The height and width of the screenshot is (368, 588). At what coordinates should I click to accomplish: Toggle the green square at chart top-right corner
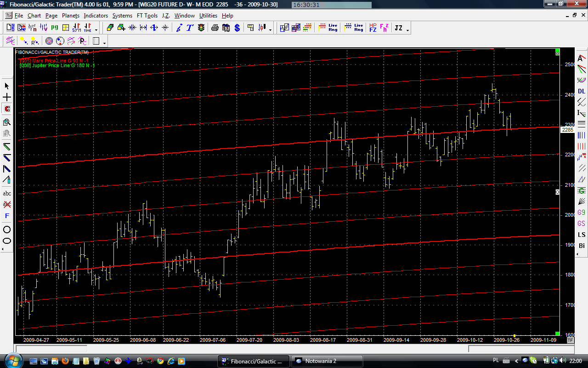[557, 50]
